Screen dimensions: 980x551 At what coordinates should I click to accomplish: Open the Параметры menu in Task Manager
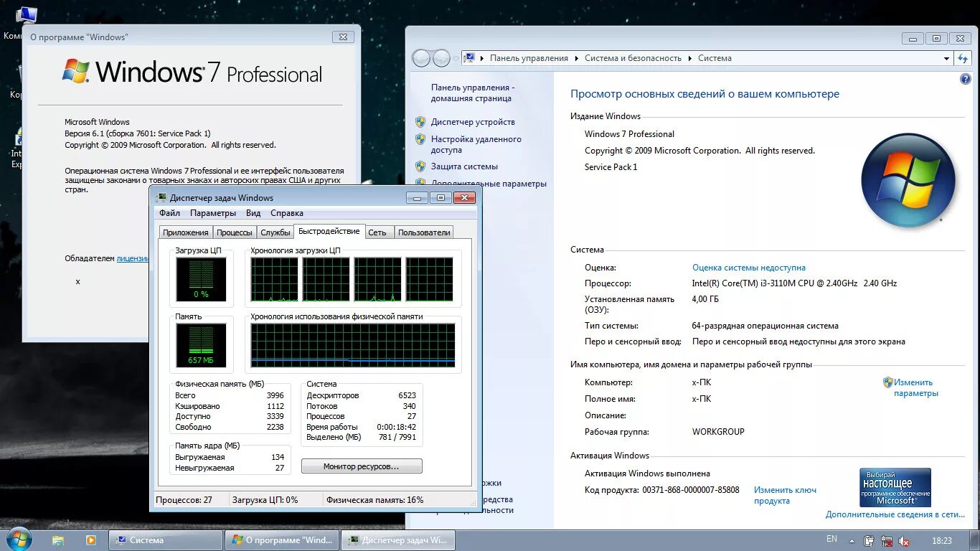(x=213, y=213)
